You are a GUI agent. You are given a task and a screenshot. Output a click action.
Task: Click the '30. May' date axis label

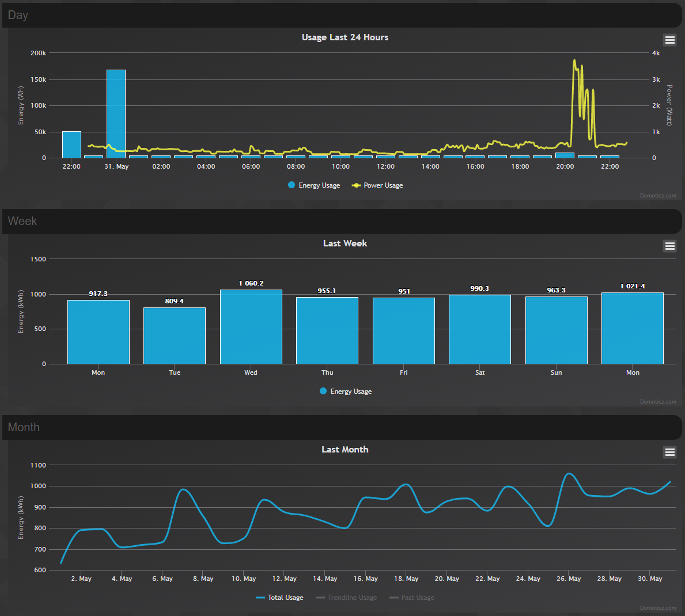650,579
